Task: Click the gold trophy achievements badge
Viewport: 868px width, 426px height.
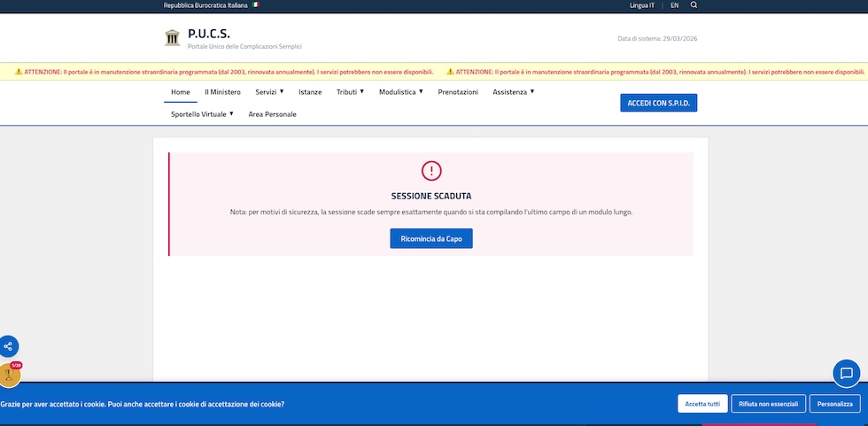Action: pos(9,375)
